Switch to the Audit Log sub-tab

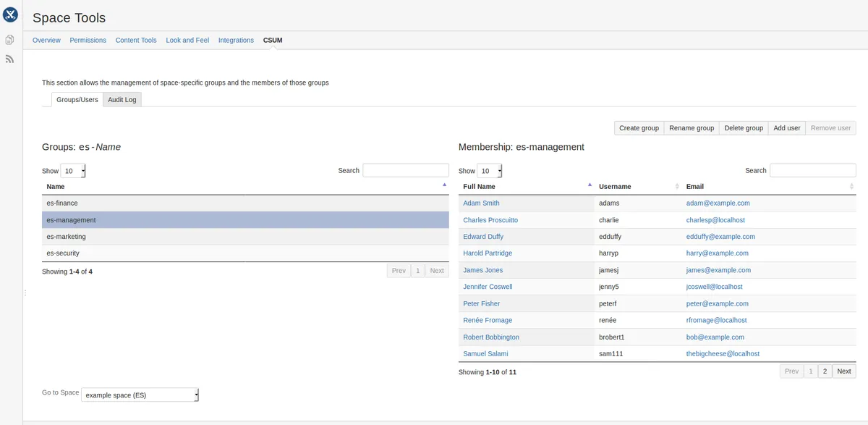click(x=122, y=99)
